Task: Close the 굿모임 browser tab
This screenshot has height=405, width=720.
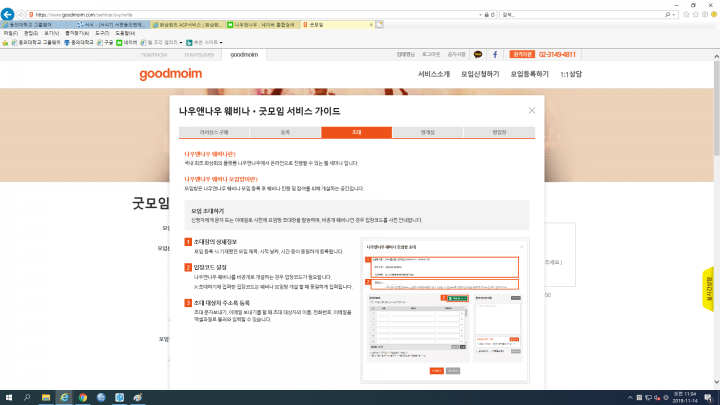Action: (x=371, y=25)
